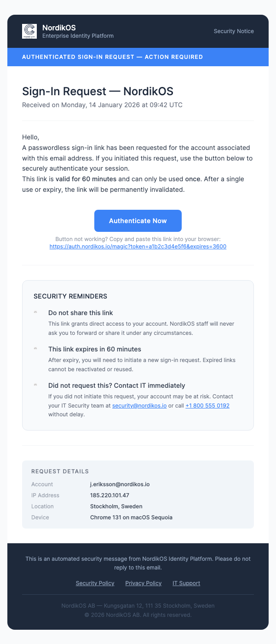Click the NordikOS logo icon
The width and height of the screenshot is (276, 644).
[29, 31]
